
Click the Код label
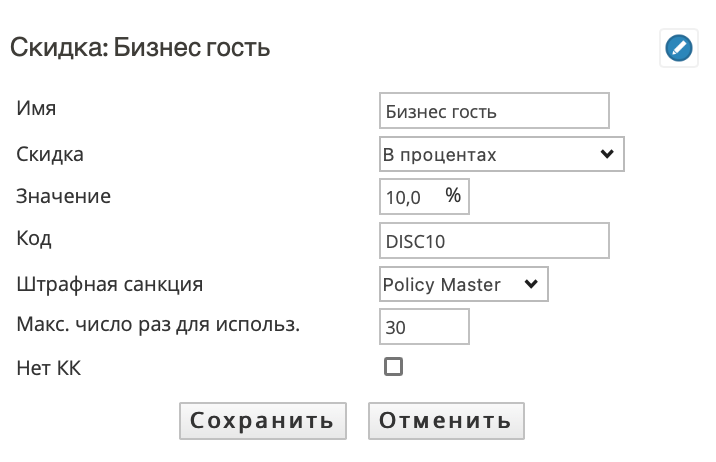click(x=34, y=238)
